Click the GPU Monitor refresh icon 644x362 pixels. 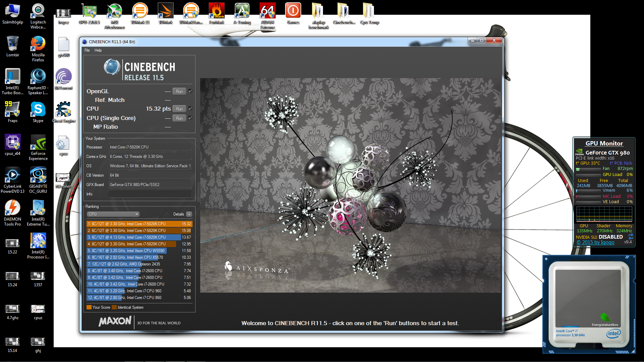click(x=630, y=237)
